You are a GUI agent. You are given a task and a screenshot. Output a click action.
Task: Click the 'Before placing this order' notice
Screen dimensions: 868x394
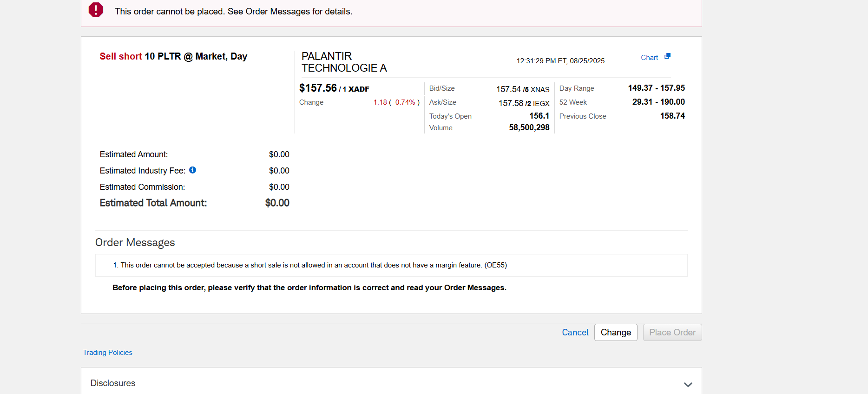(309, 287)
